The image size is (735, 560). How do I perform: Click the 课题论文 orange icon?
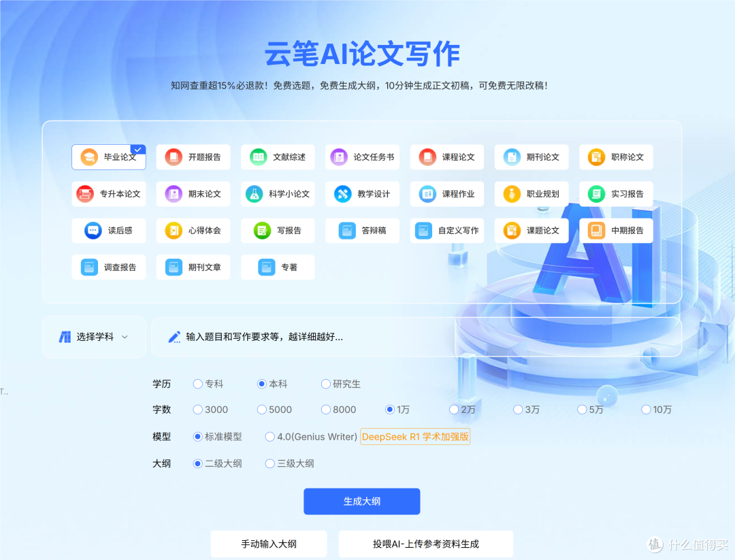(x=511, y=231)
